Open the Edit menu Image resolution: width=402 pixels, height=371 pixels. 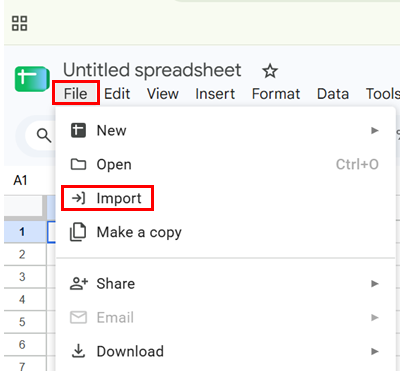(117, 94)
